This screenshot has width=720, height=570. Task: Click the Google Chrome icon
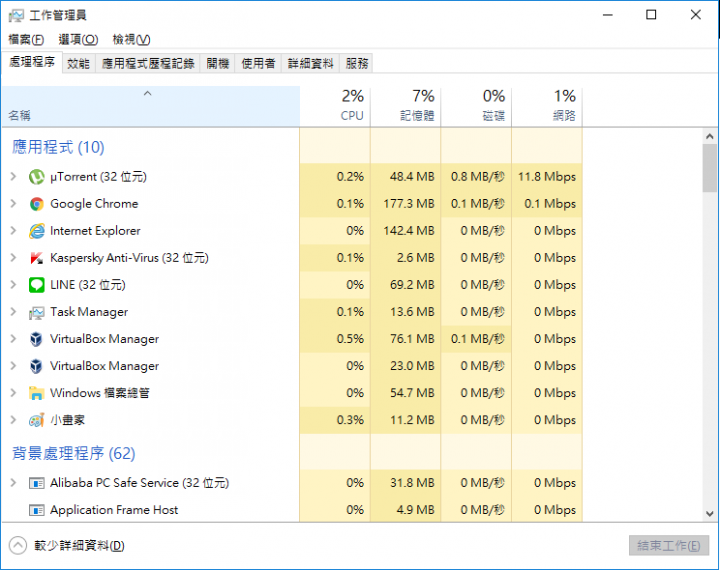[x=36, y=204]
